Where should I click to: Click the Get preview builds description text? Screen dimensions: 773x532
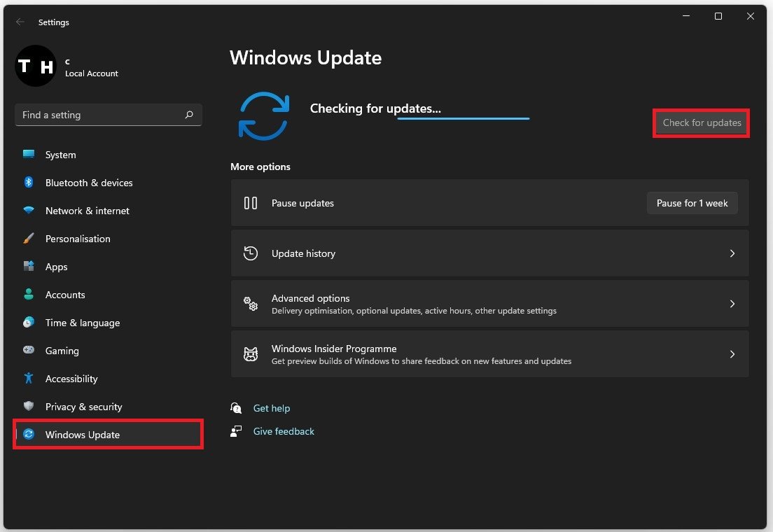tap(422, 361)
